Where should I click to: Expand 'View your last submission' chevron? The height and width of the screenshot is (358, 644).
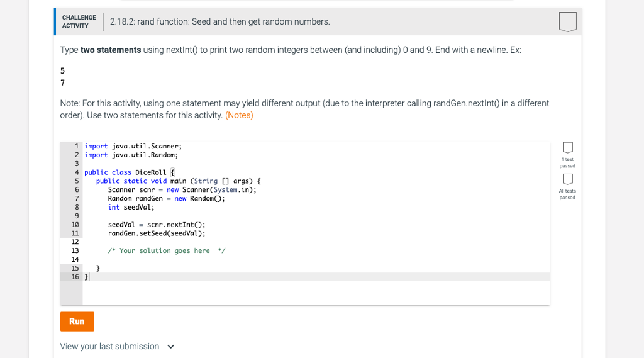[x=171, y=347]
